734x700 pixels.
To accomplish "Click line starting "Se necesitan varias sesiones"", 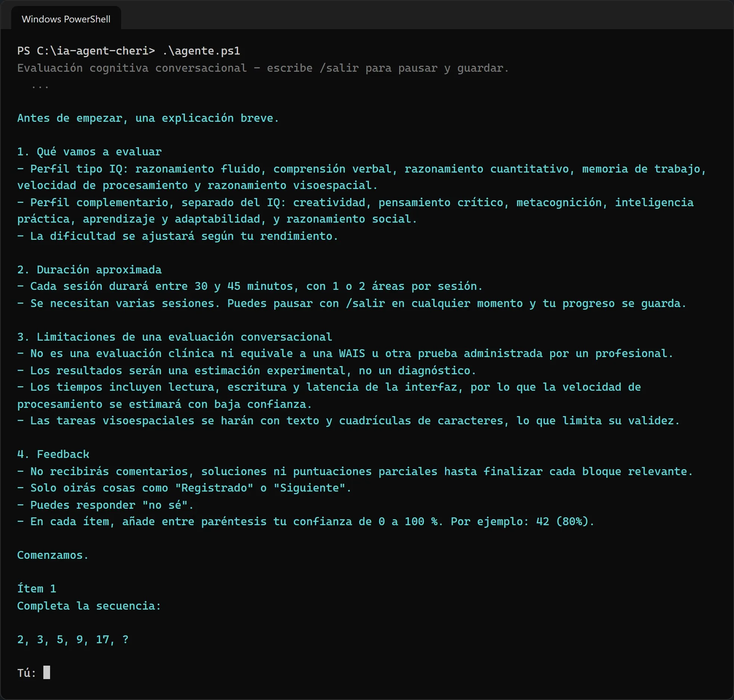I will click(x=352, y=303).
